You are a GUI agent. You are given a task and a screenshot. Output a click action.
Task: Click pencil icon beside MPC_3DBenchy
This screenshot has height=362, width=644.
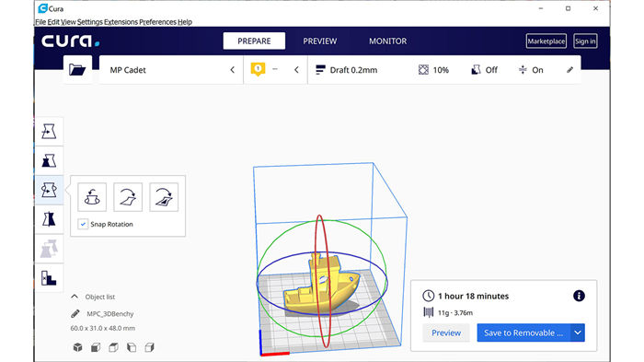75,314
